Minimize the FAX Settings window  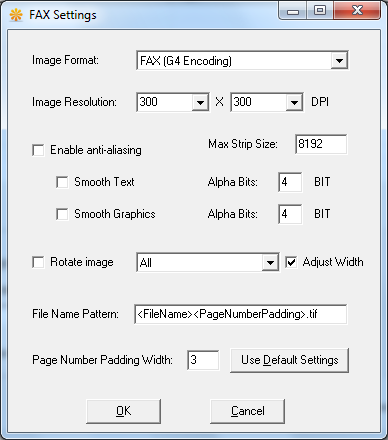(293, 11)
